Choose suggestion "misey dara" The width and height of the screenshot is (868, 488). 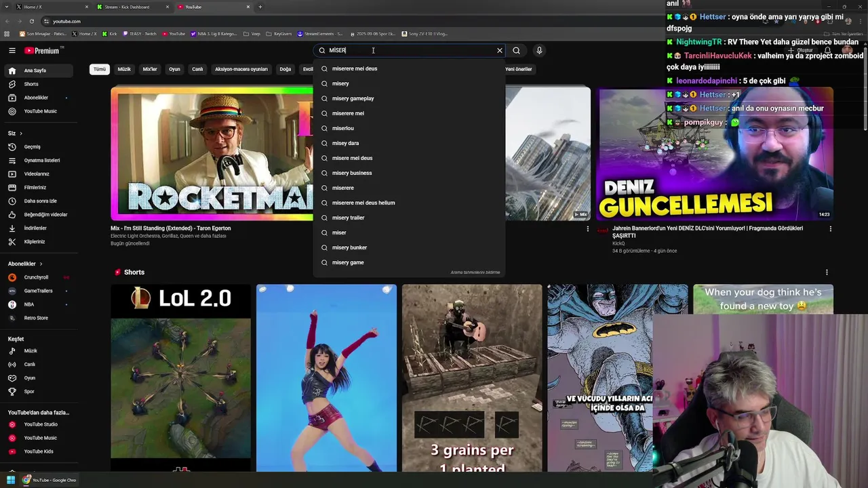click(x=409, y=143)
